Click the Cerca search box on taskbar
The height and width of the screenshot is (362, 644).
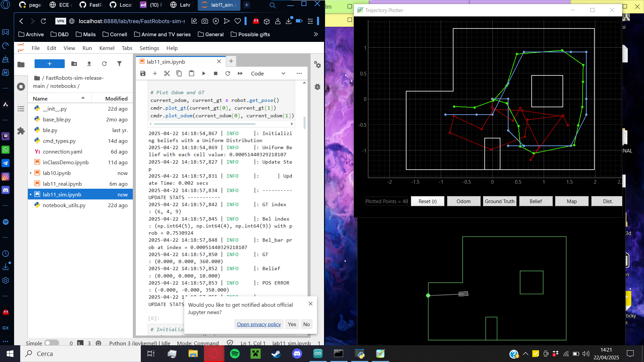pos(80,354)
